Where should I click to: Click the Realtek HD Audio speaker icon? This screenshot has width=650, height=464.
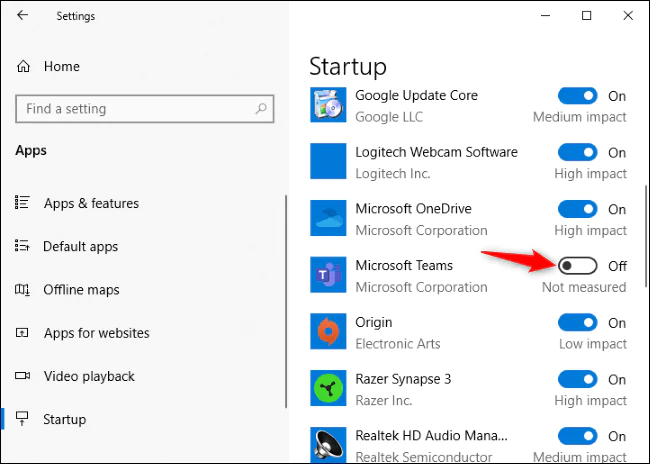tap(328, 445)
